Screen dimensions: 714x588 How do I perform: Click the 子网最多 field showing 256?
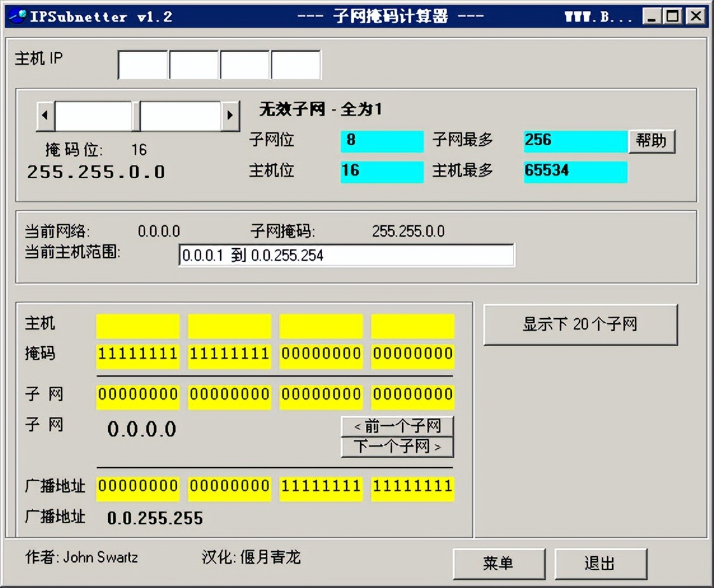click(x=575, y=141)
